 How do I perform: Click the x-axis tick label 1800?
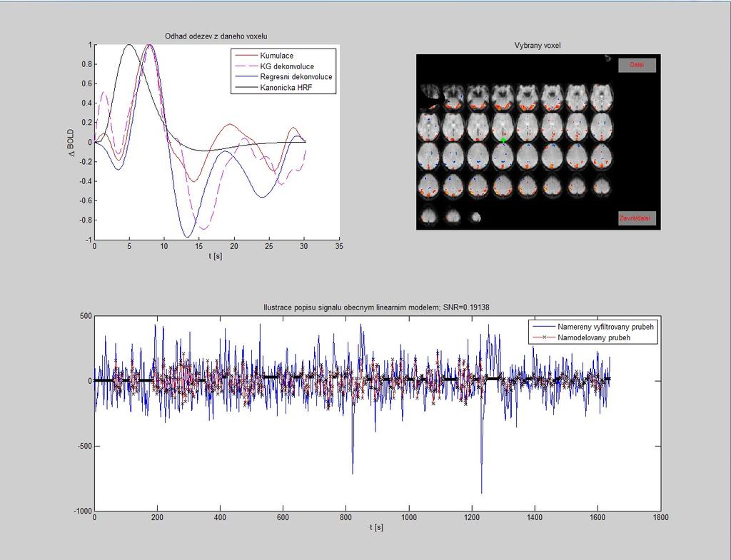click(660, 517)
